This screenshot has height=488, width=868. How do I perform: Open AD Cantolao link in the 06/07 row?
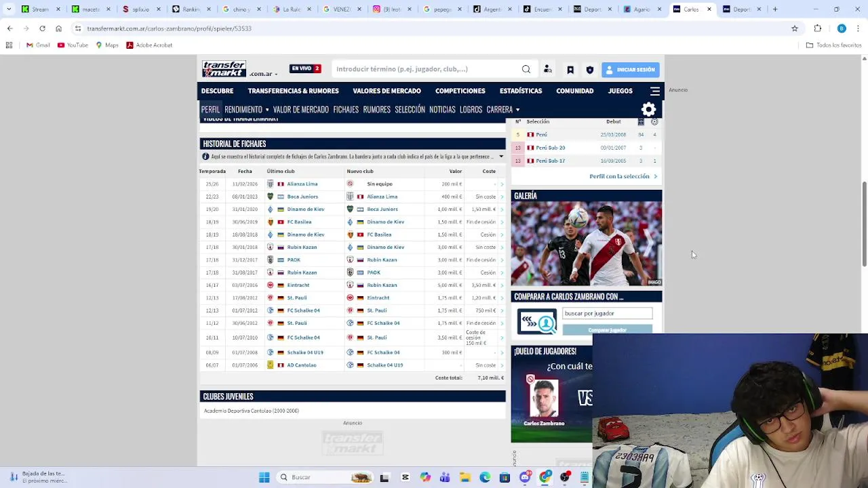pyautogui.click(x=302, y=365)
